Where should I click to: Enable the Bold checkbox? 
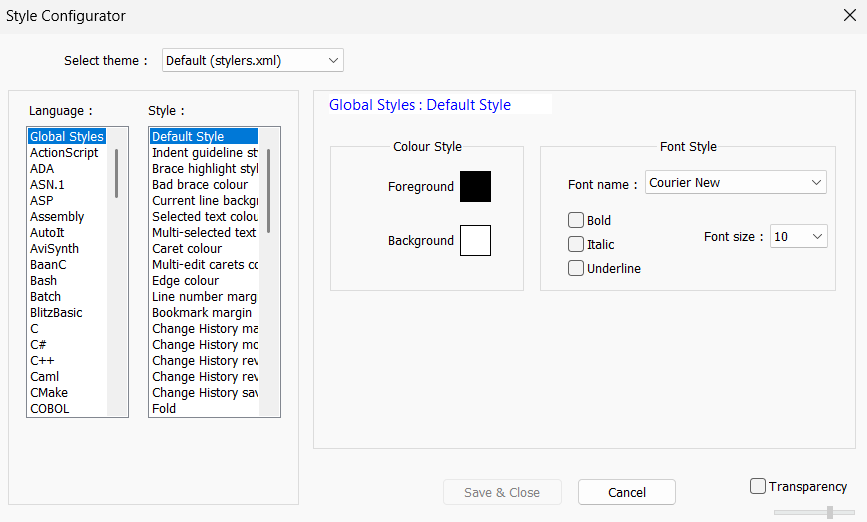(576, 220)
